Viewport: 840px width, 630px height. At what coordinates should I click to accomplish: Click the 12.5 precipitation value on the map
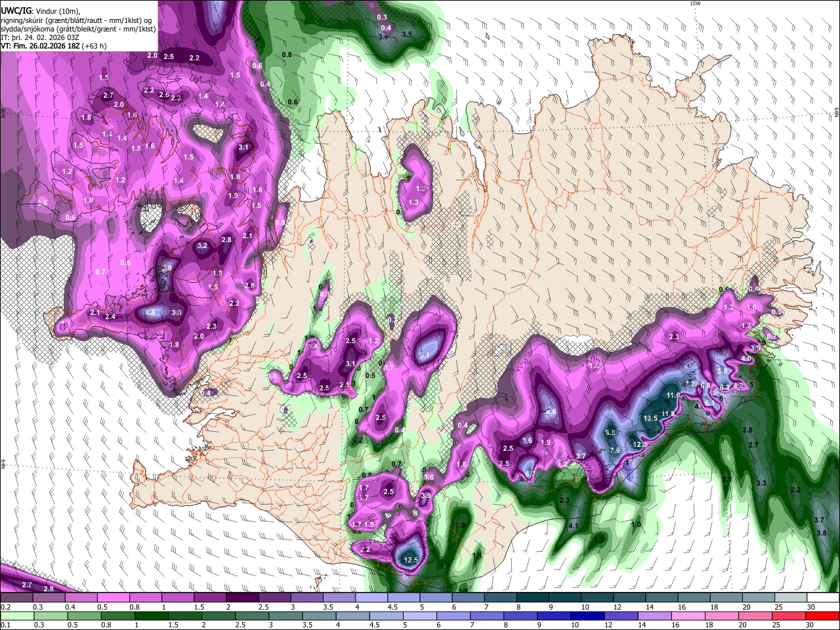coord(411,560)
